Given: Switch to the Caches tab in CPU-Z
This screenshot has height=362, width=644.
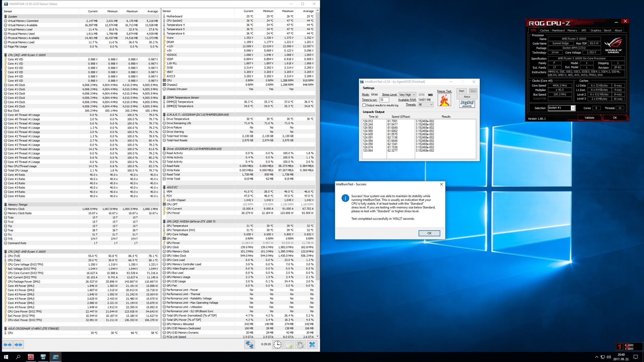Looking at the screenshot, I should (x=544, y=30).
